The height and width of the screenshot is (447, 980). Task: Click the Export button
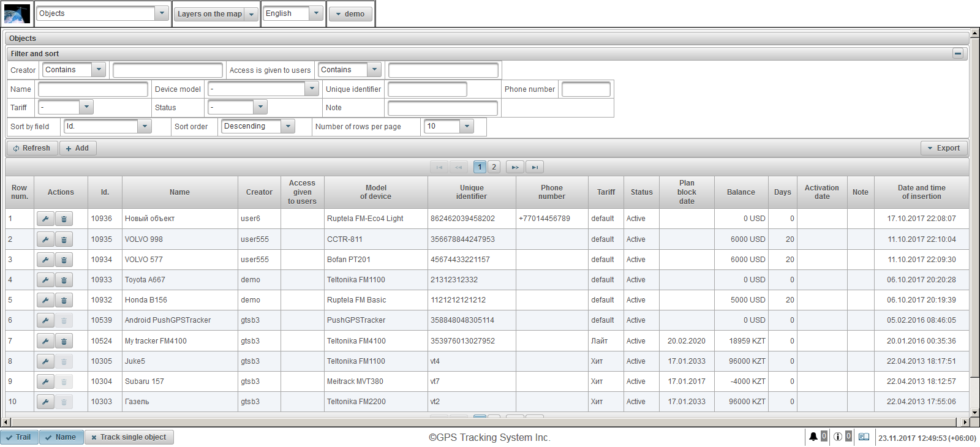tap(944, 148)
